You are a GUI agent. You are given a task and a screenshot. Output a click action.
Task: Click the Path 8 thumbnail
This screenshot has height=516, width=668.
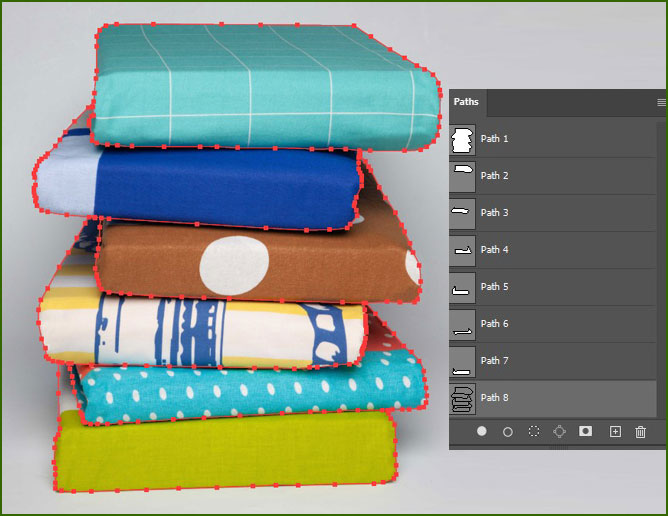pos(463,398)
